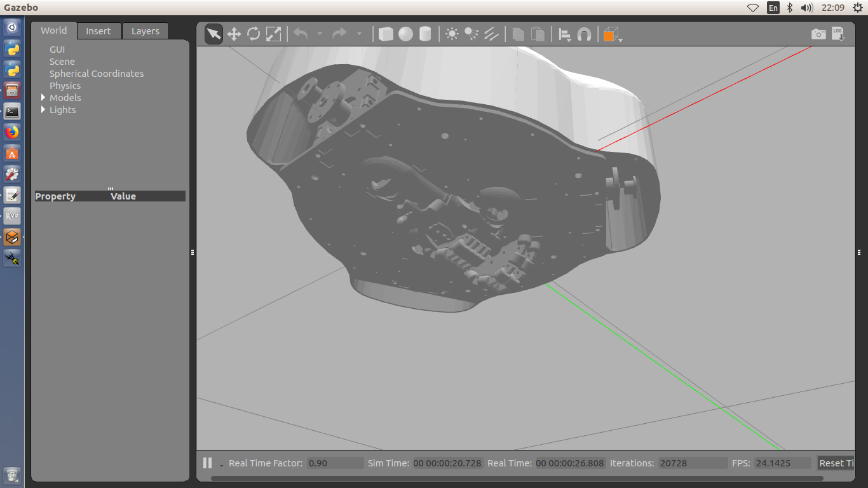Activate the scale mode tool
868x488 pixels.
273,34
